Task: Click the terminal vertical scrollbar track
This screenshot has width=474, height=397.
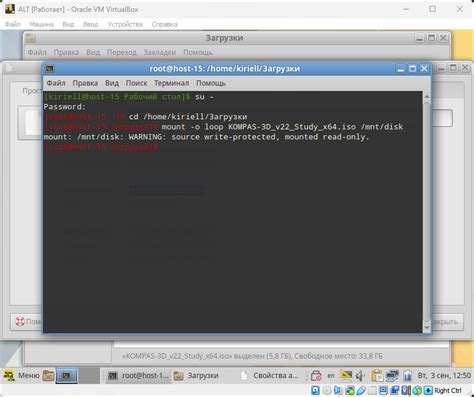Action: tap(427, 213)
